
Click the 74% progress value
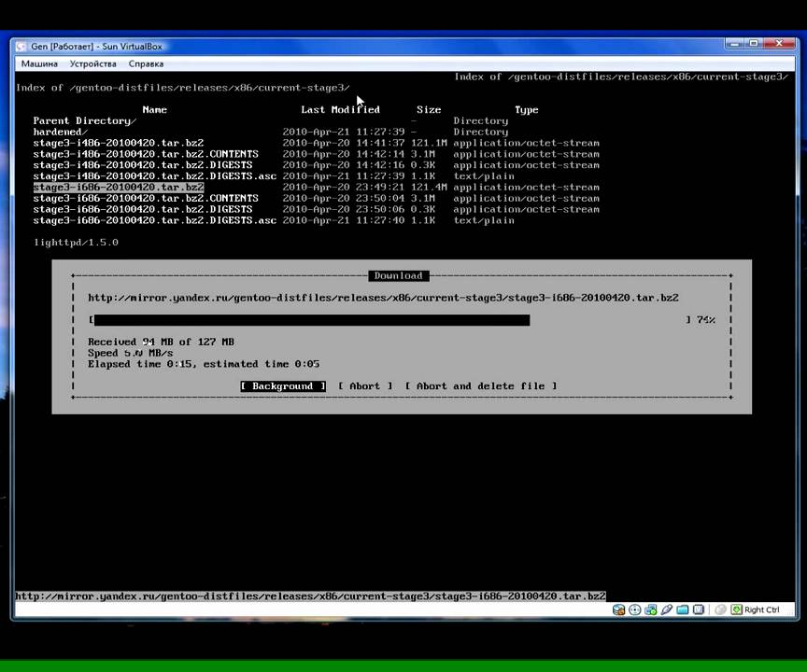[706, 320]
